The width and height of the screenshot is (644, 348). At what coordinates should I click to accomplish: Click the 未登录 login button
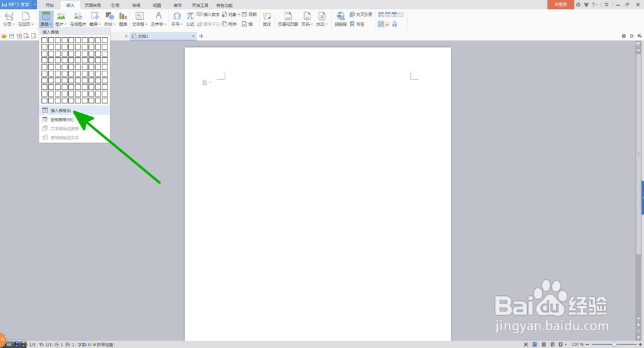click(561, 5)
